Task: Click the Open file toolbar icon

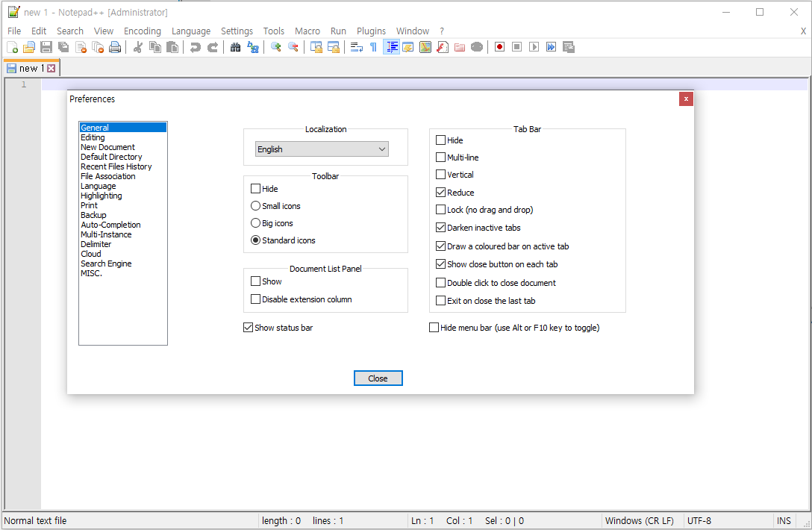Action: pos(29,48)
